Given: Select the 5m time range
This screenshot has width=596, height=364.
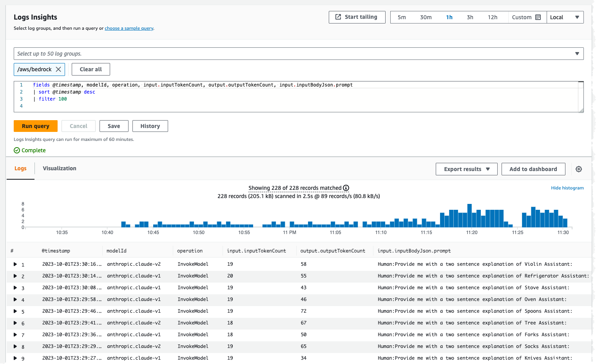Looking at the screenshot, I should pyautogui.click(x=402, y=17).
